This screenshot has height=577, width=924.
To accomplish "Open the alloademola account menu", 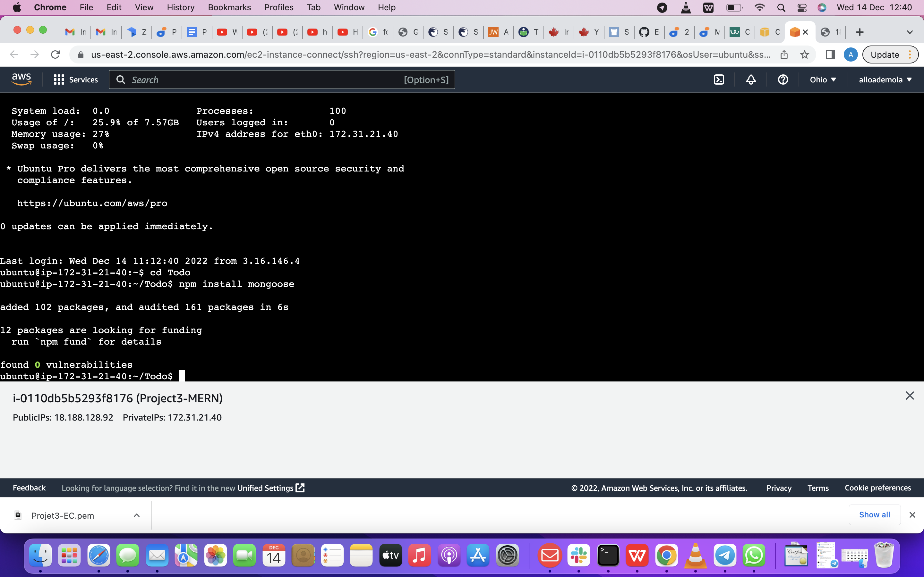I will tap(885, 79).
